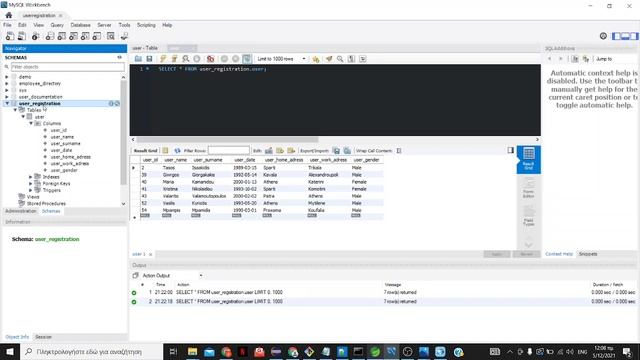Image resolution: width=640 pixels, height=360 pixels.
Task: Open the Object Info tab
Action: click(17, 337)
